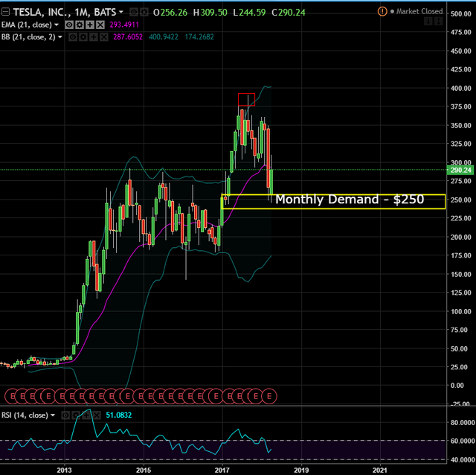Toggle visibility eye for TESLA main series
Viewport: 476px width, 475px height.
pos(134,12)
